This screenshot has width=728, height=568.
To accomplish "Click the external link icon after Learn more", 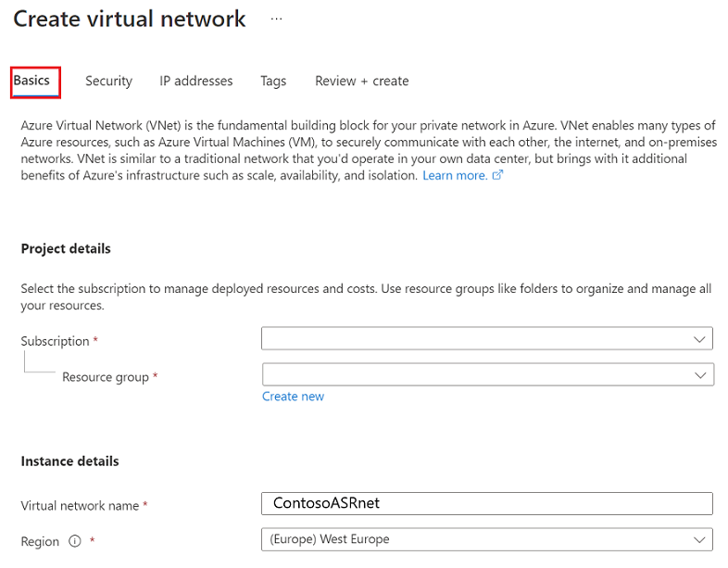I will (497, 175).
